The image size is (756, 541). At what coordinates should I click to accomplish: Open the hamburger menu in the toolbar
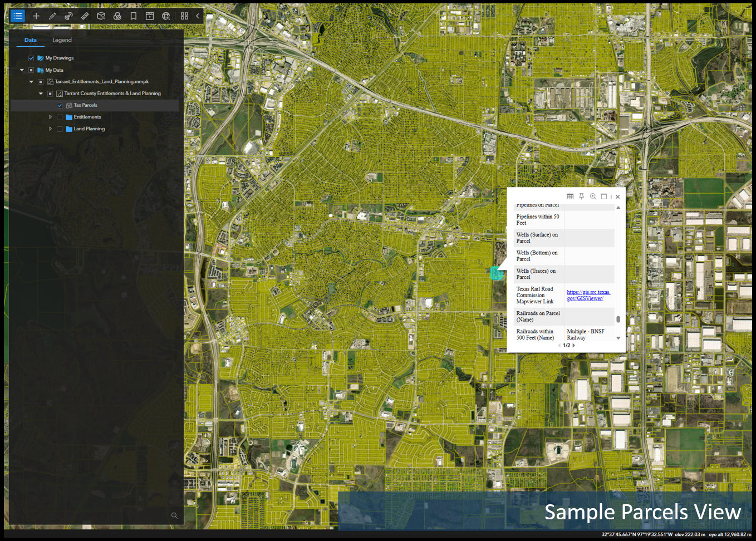tap(17, 16)
